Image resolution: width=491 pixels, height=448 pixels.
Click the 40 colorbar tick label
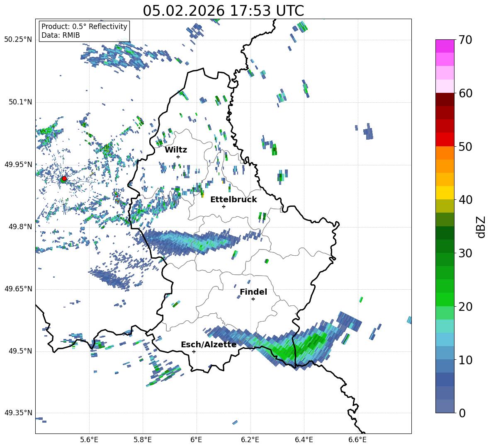pos(466,200)
